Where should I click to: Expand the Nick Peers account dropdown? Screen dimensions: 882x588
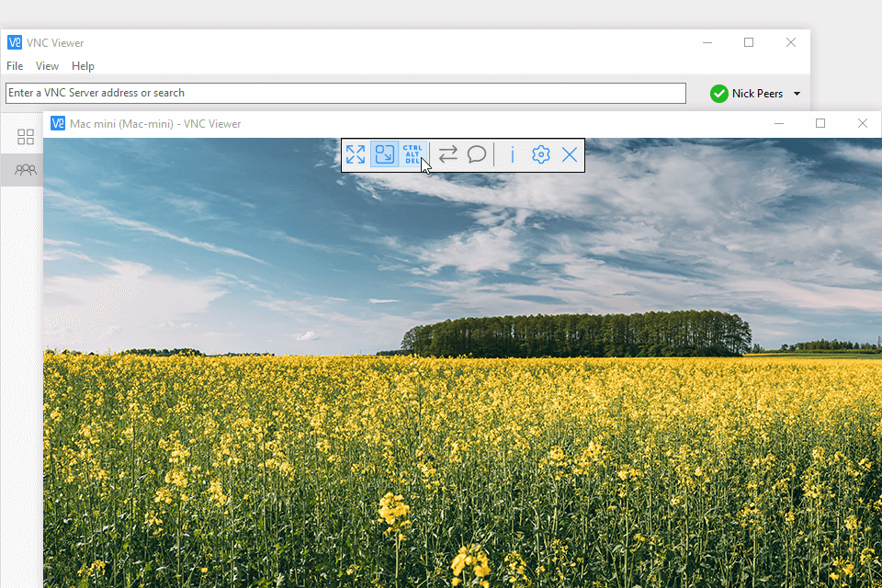tap(797, 93)
